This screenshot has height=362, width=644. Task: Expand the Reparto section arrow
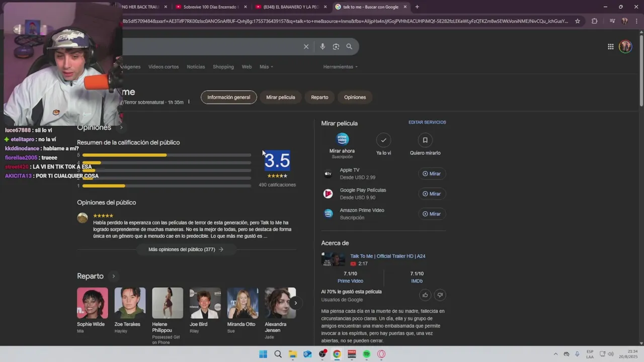(114, 276)
